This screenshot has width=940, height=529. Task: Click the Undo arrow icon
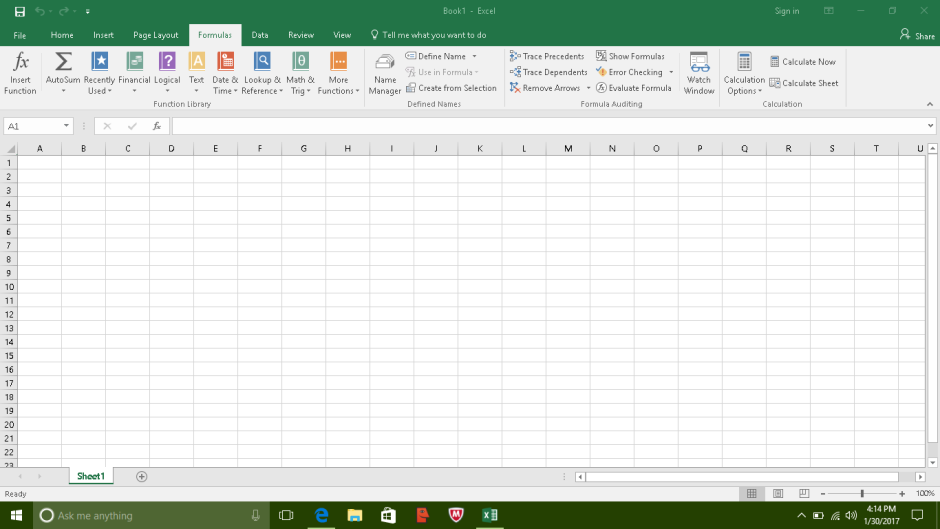pyautogui.click(x=40, y=11)
